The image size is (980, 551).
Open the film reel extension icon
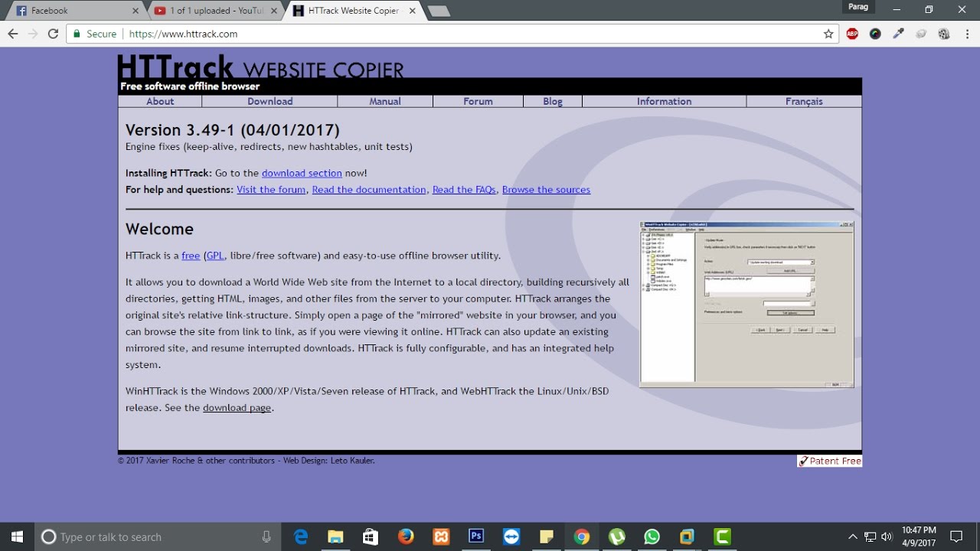[944, 34]
